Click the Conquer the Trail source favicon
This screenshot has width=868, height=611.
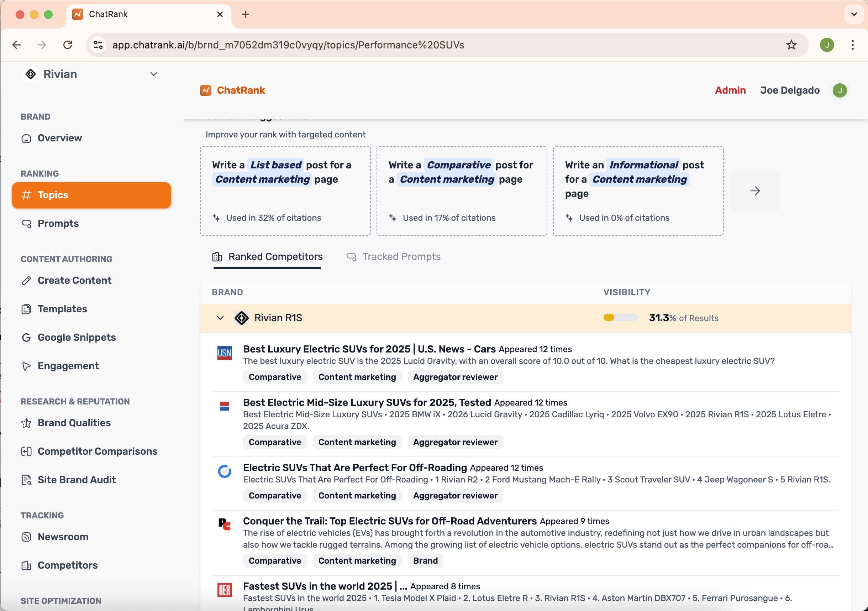tap(225, 525)
